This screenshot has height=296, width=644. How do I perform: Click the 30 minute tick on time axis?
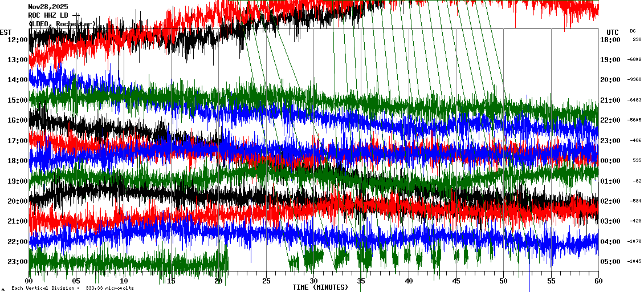313,281
